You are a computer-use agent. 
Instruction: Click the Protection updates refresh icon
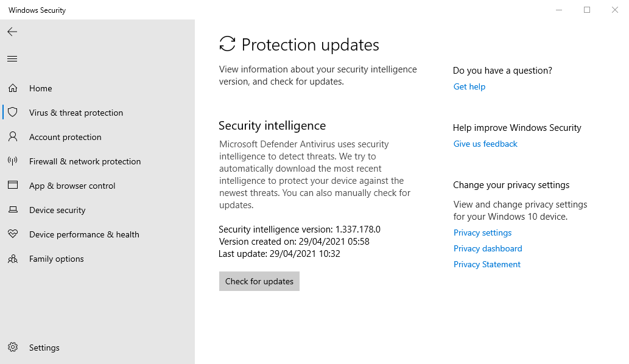(227, 44)
